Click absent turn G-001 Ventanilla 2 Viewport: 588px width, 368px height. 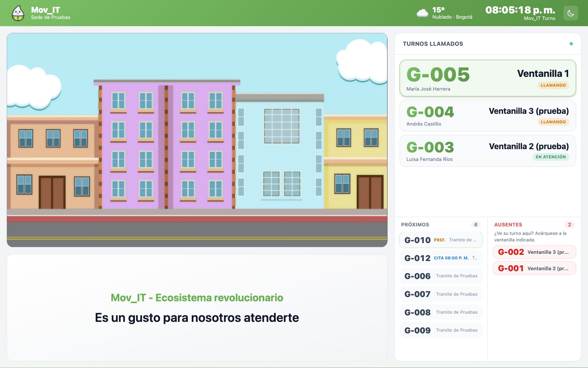(x=534, y=269)
